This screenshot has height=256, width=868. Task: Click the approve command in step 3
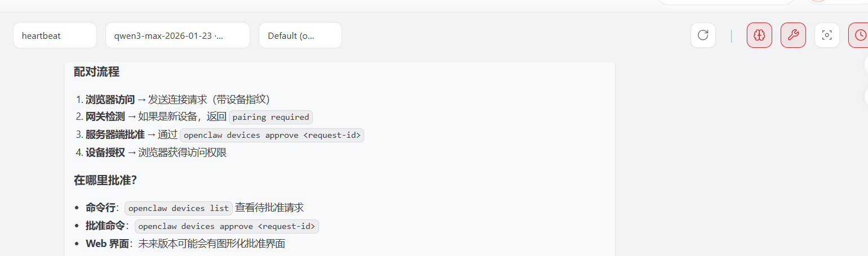[272, 135]
